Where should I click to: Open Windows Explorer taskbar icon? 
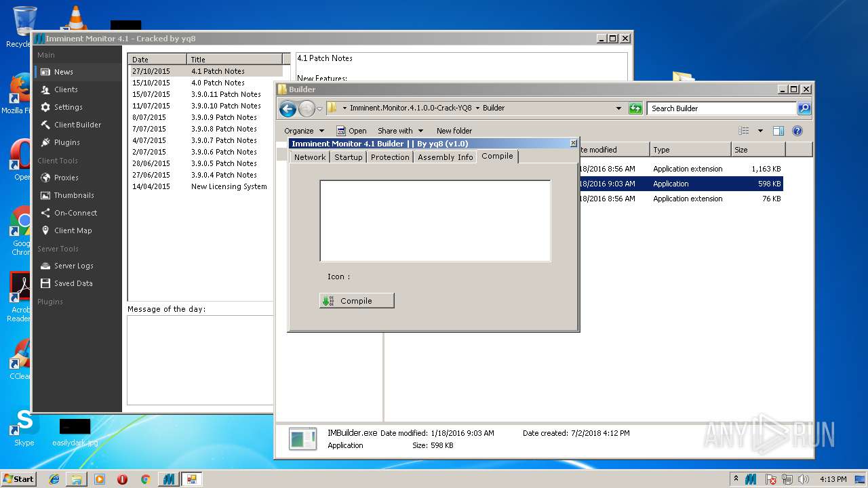tap(77, 479)
